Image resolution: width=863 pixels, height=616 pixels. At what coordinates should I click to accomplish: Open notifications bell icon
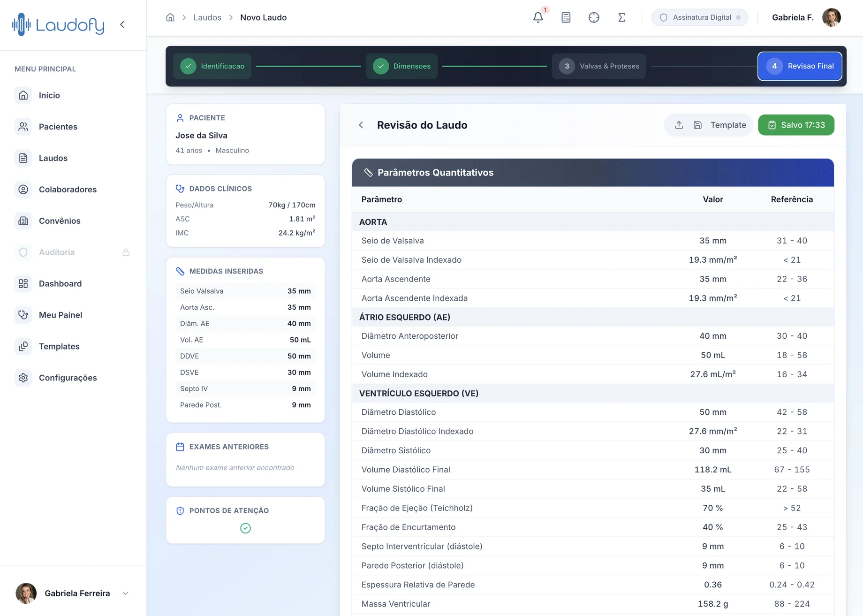point(538,17)
